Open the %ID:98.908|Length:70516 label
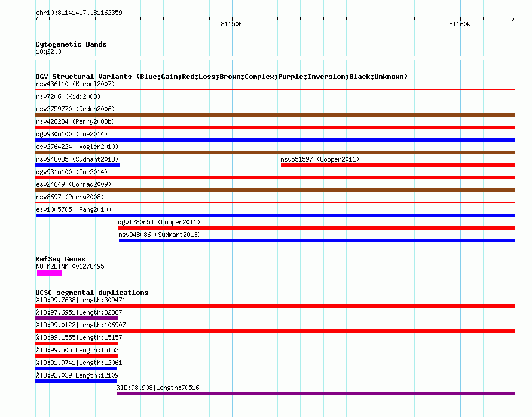This screenshot has height=417, width=532. pyautogui.click(x=158, y=388)
